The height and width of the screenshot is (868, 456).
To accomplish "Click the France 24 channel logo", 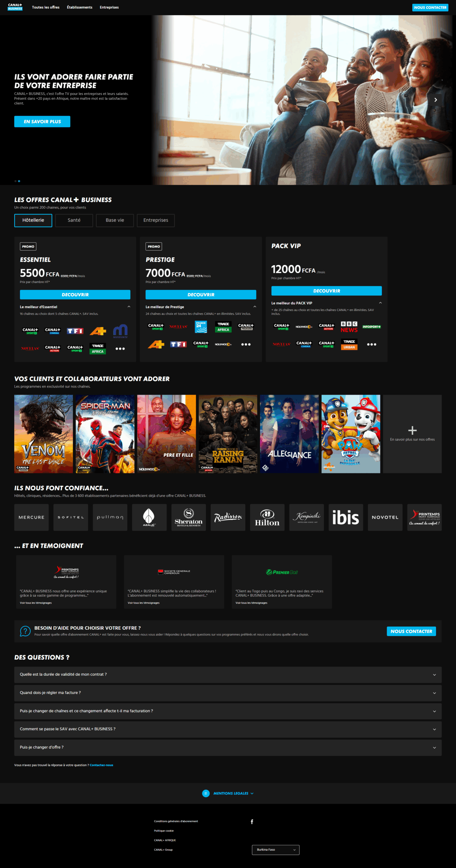I will [x=201, y=327].
